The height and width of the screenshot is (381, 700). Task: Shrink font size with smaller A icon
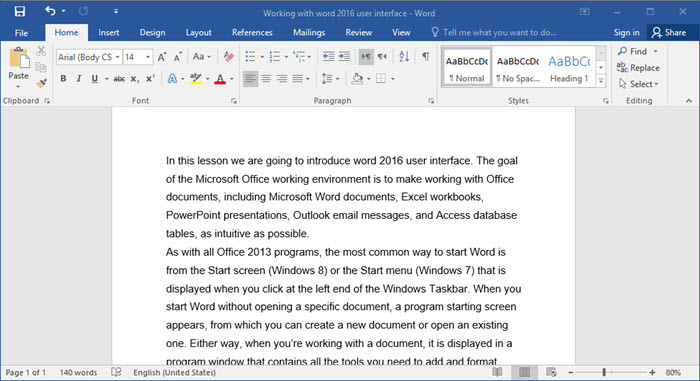[178, 57]
